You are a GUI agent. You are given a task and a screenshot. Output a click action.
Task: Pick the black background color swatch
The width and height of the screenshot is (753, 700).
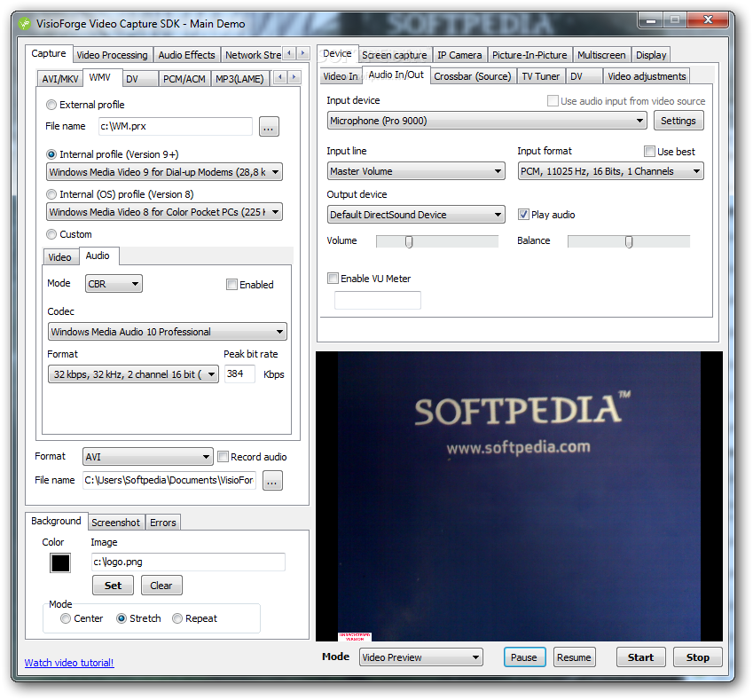pyautogui.click(x=60, y=563)
